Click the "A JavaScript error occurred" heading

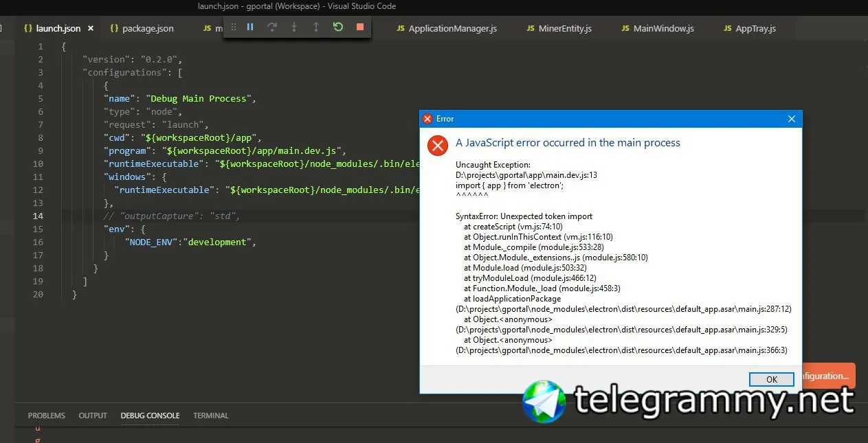click(x=568, y=143)
